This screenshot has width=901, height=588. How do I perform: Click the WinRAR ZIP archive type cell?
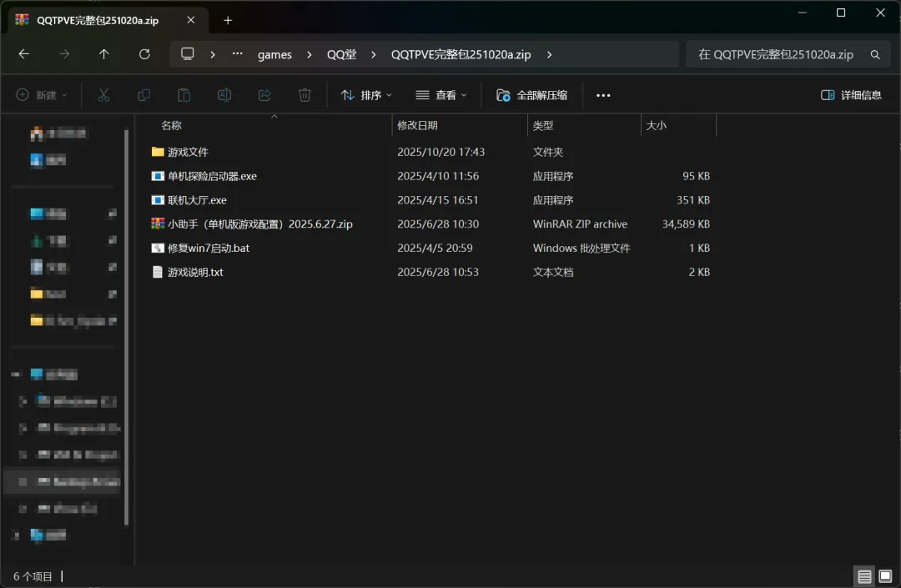[x=580, y=224]
